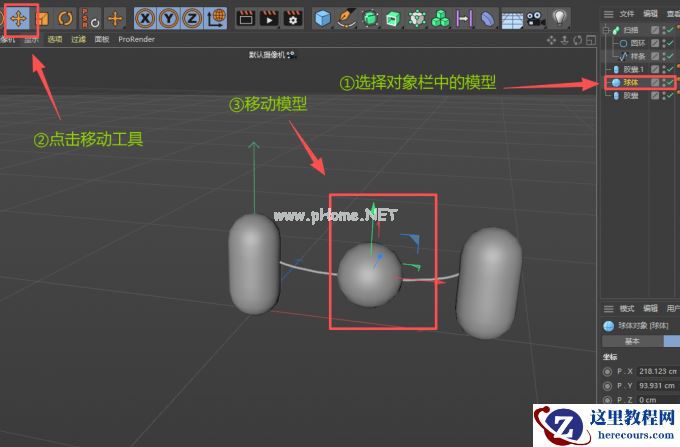
Task: Toggle visibility dots of 球体
Action: (664, 82)
